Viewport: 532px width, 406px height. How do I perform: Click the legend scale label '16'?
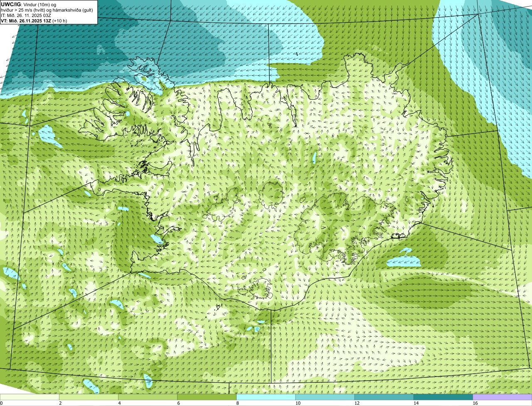click(x=475, y=403)
